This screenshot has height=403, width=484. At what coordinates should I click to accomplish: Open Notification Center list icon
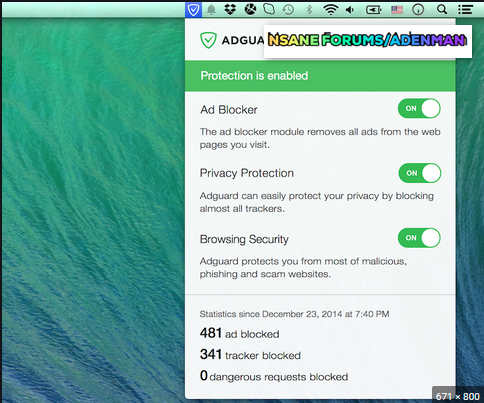point(465,10)
